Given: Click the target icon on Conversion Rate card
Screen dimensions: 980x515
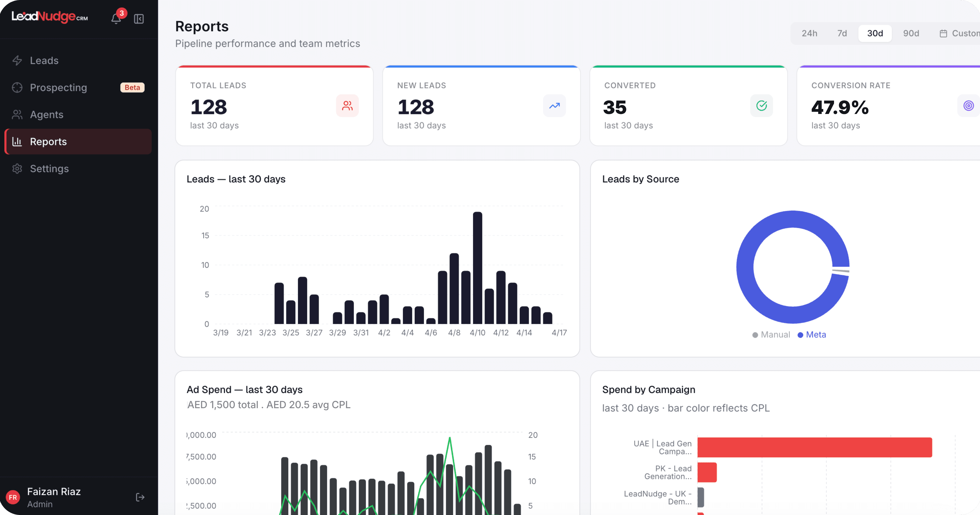Looking at the screenshot, I should point(969,106).
